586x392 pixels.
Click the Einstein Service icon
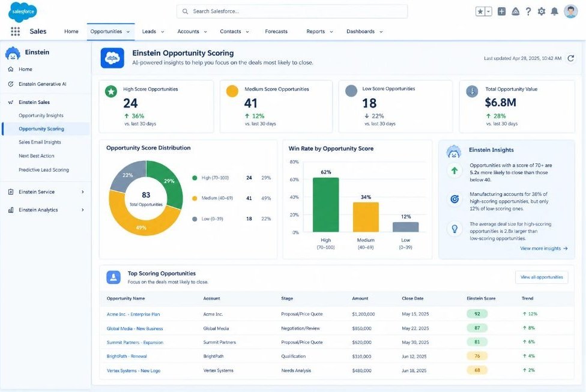coord(10,191)
